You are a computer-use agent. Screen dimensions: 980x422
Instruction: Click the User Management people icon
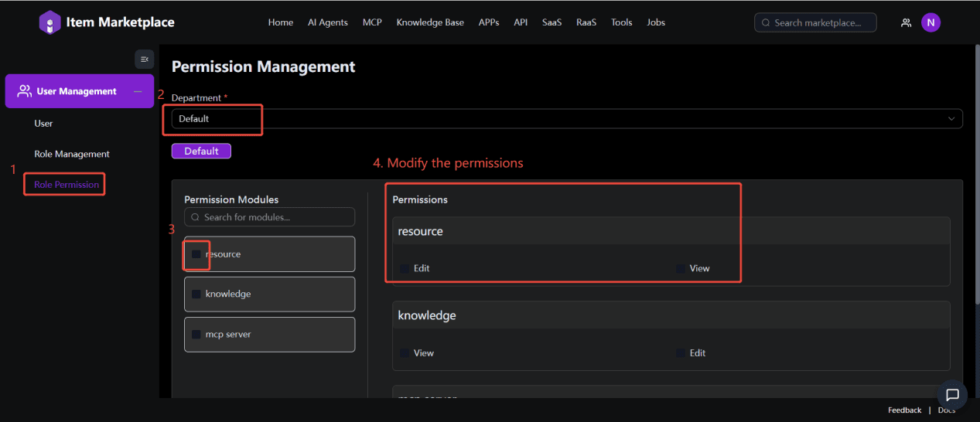click(x=25, y=91)
